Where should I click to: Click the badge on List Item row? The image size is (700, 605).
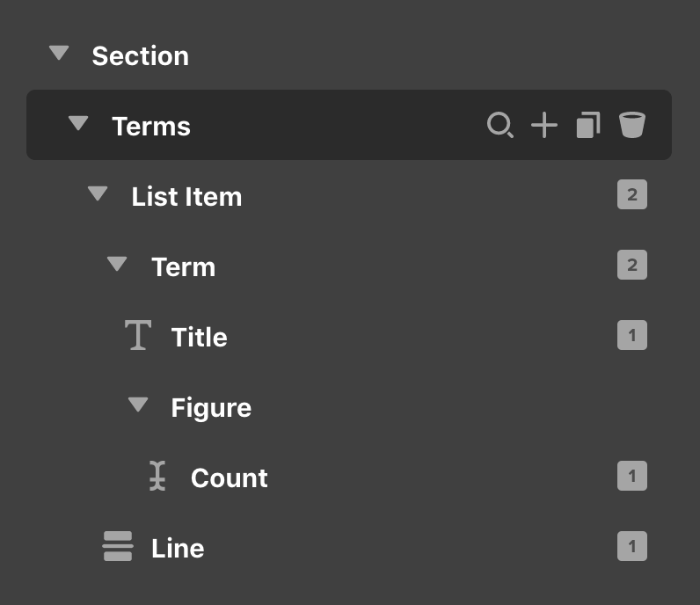point(631,195)
